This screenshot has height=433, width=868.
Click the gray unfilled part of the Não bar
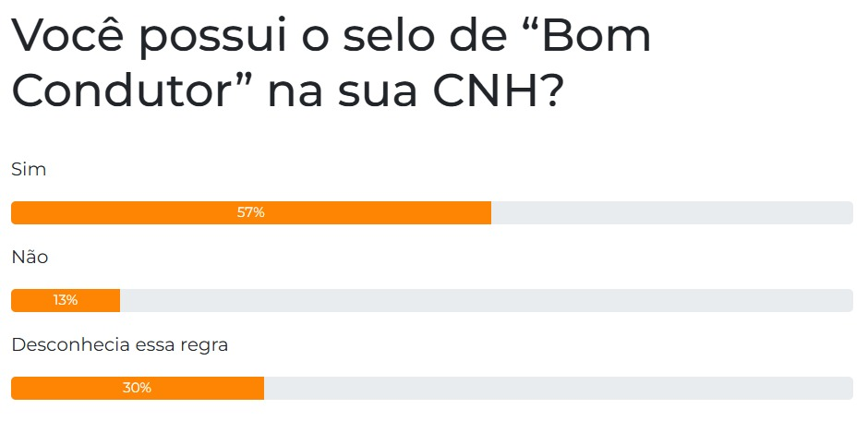(x=486, y=300)
